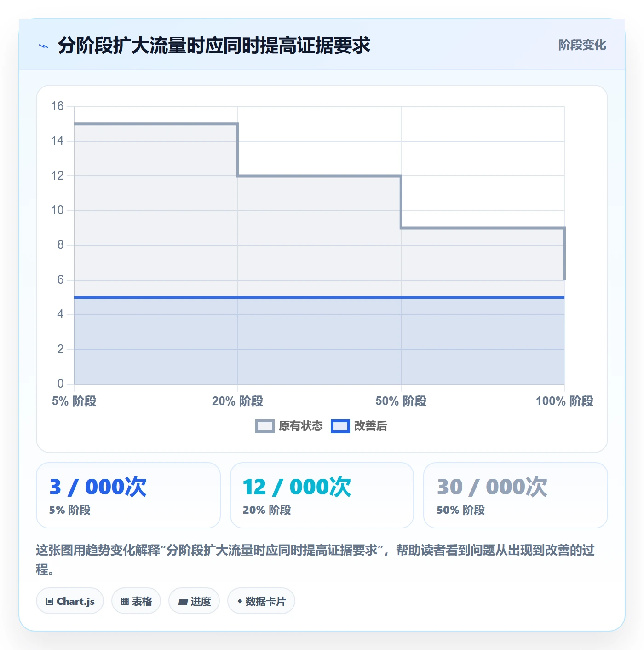Screen dimensions: 644x650
Task: Click the 阶段变化 label in the header
Action: (x=582, y=45)
